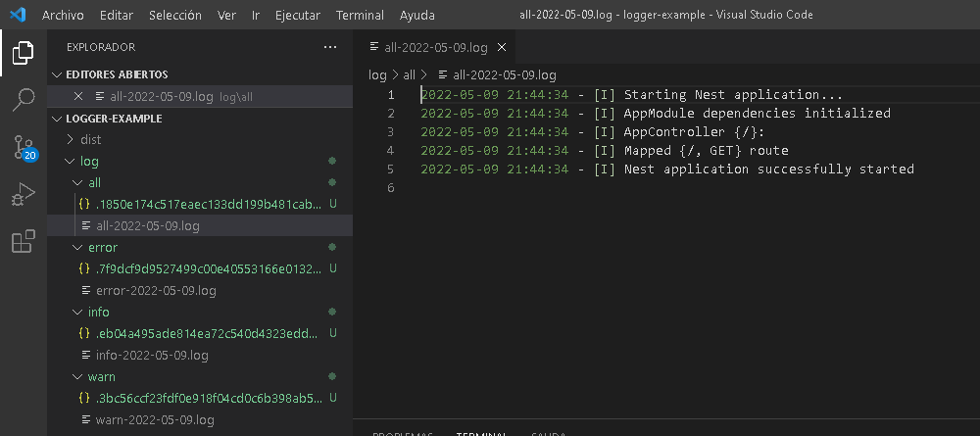Open the Ver menu
Screen dimensions: 980x436
point(226,15)
